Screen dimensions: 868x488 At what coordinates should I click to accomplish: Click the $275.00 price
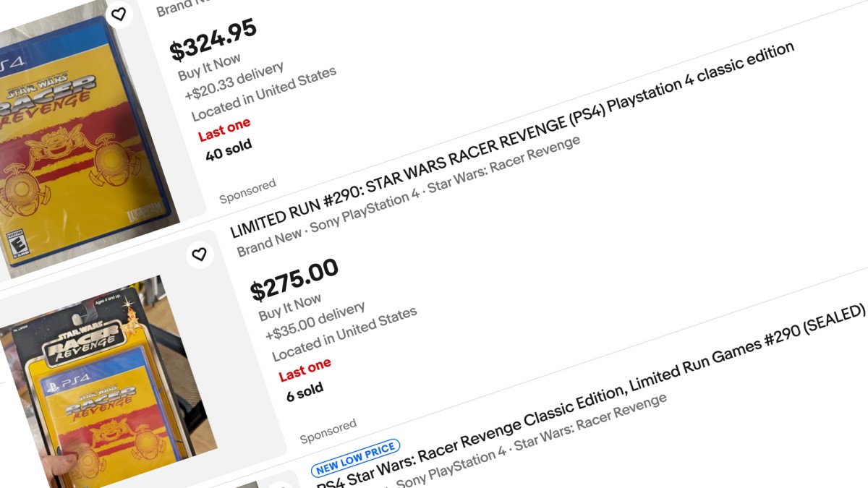pos(294,280)
